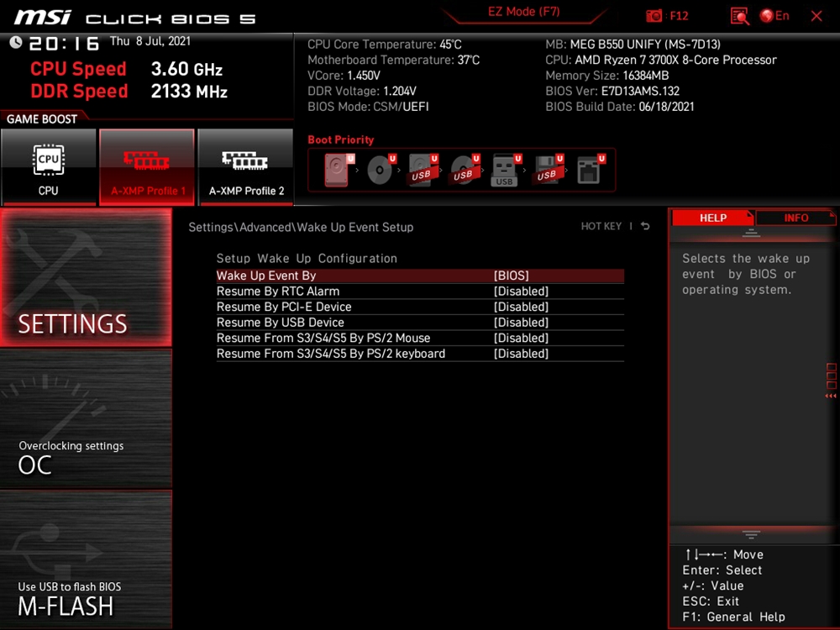840x630 pixels.
Task: Change Wake Up Event By [BIOS] value
Action: click(x=511, y=276)
